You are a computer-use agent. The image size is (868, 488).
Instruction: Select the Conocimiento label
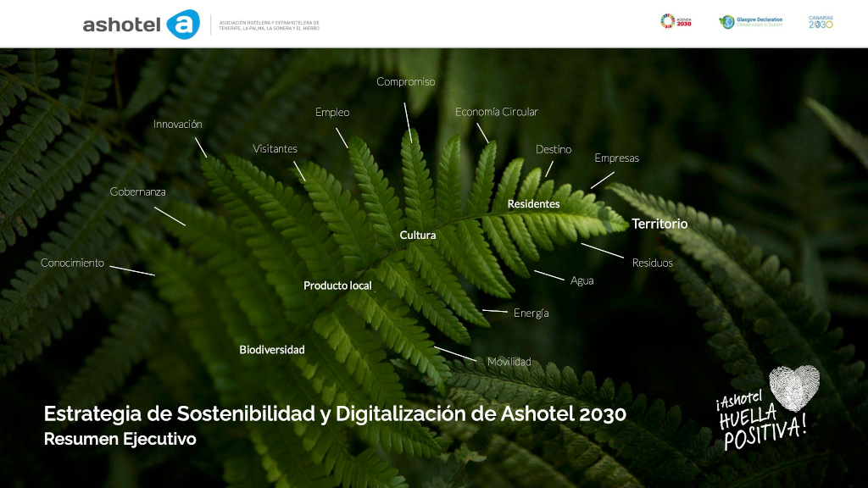click(72, 263)
